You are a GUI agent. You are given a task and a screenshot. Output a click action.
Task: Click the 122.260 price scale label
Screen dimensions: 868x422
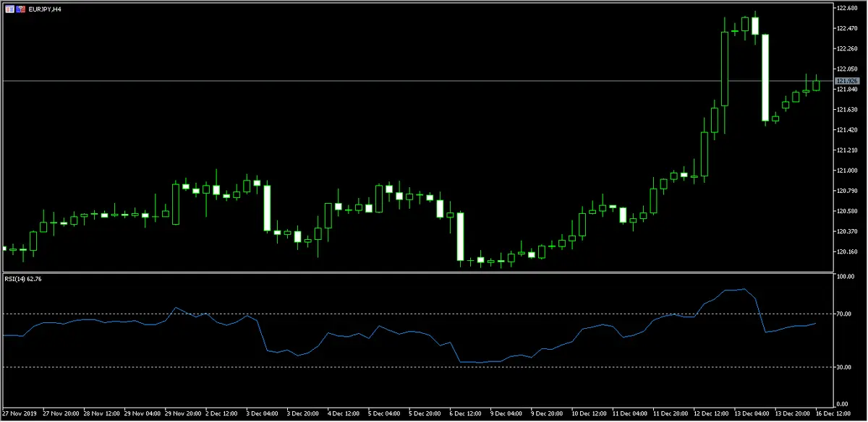click(847, 48)
